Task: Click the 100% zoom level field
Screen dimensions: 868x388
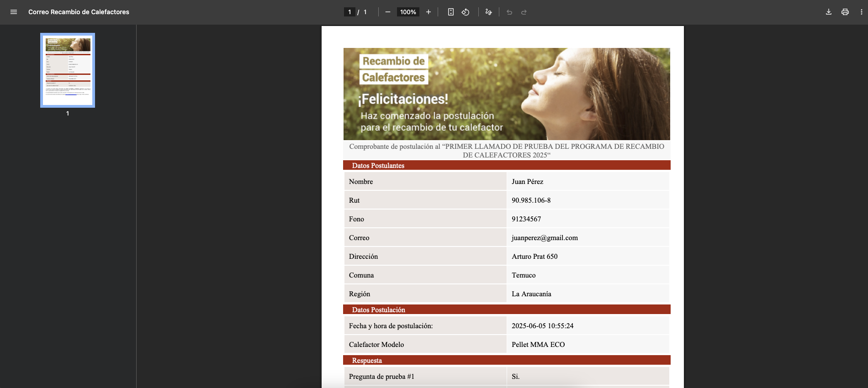Action: [x=408, y=12]
